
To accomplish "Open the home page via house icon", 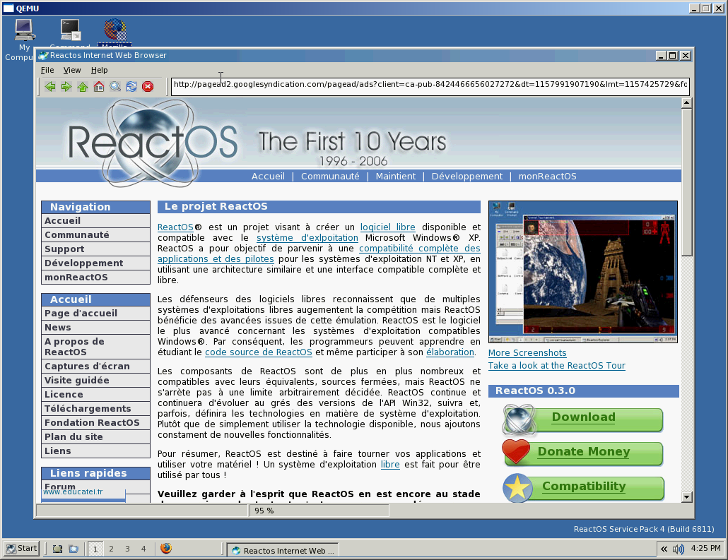I will tap(99, 86).
